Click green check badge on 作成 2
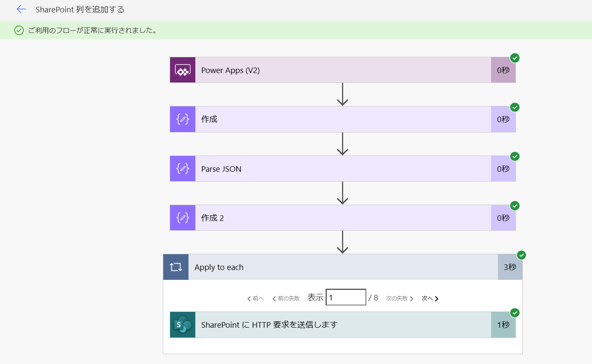Viewport: 592px width, 364px height. pos(515,205)
